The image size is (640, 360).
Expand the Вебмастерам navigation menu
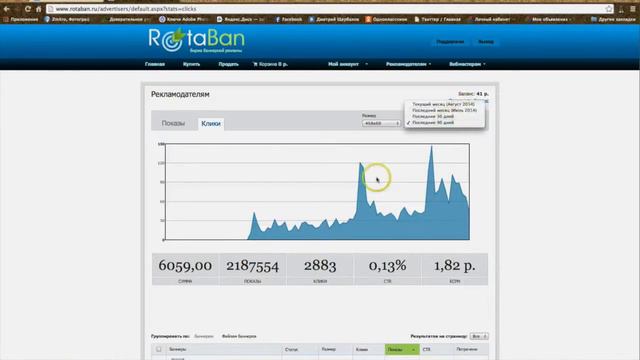[467, 64]
